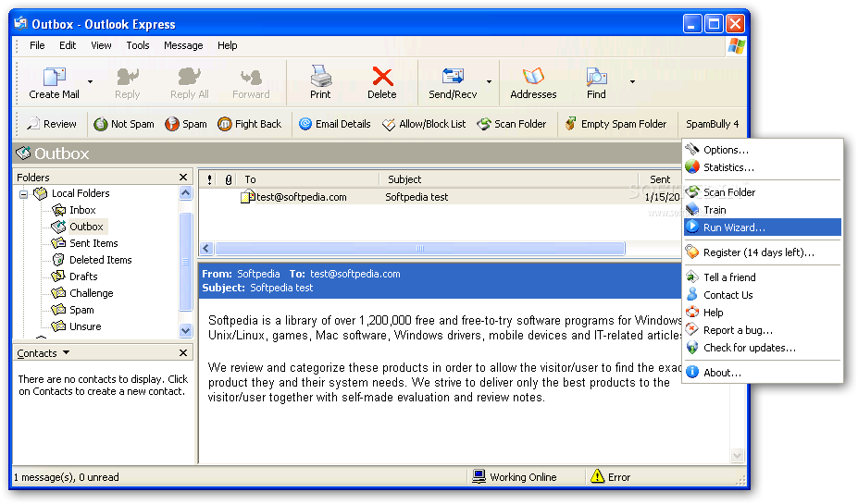
Task: Click folder list scroll down arrow
Action: point(185,330)
